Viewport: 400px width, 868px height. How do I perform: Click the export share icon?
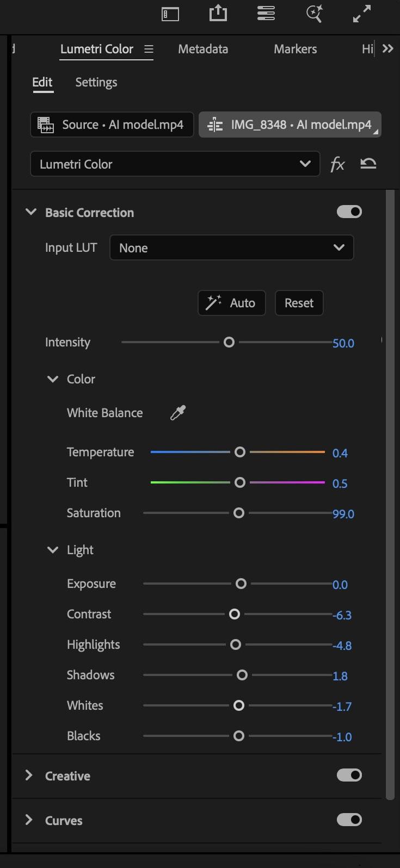[x=218, y=14]
